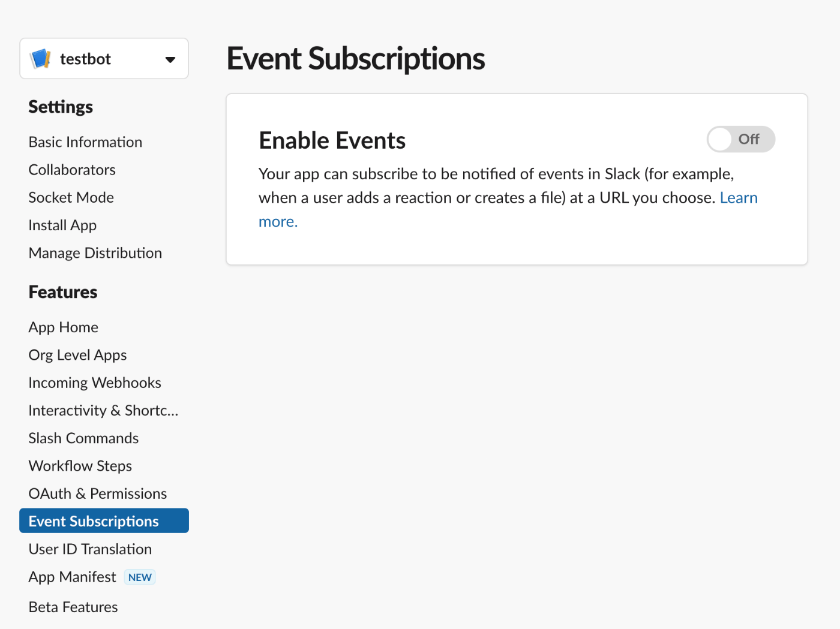
Task: Click the NEW badge beside App Manifest
Action: 140,577
